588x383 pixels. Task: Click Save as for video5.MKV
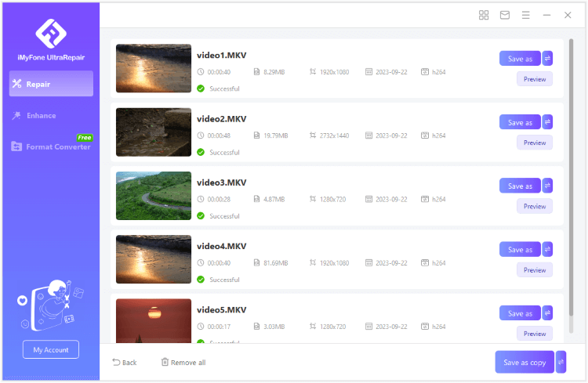pos(520,313)
